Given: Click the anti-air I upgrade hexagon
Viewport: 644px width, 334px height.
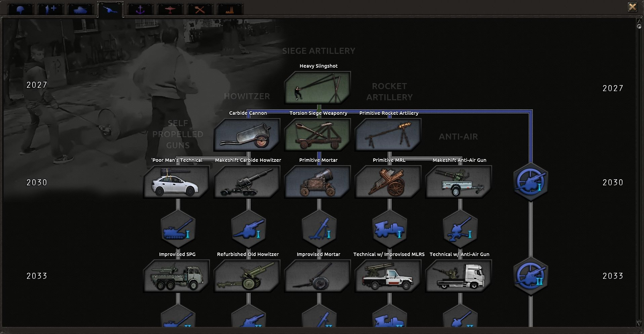Looking at the screenshot, I should [460, 229].
